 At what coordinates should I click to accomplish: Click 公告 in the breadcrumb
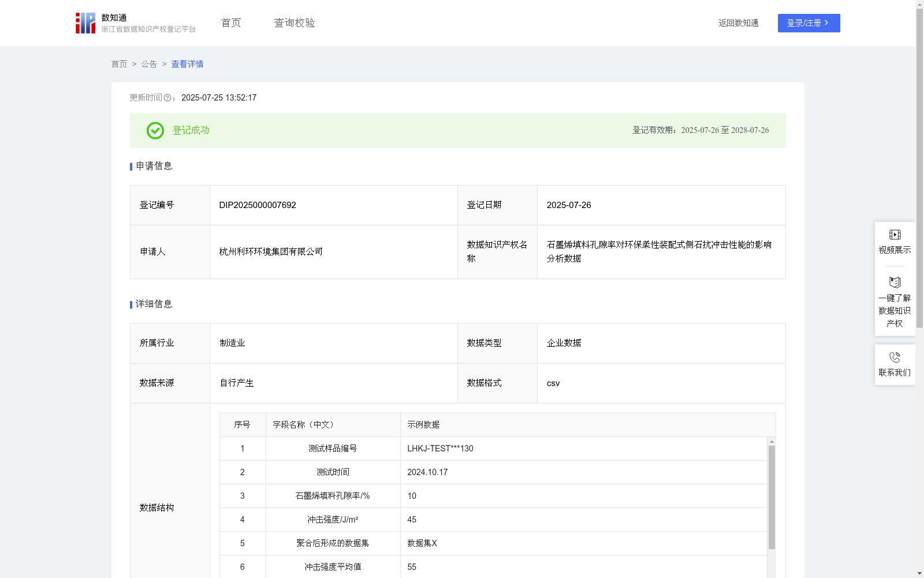[x=149, y=64]
